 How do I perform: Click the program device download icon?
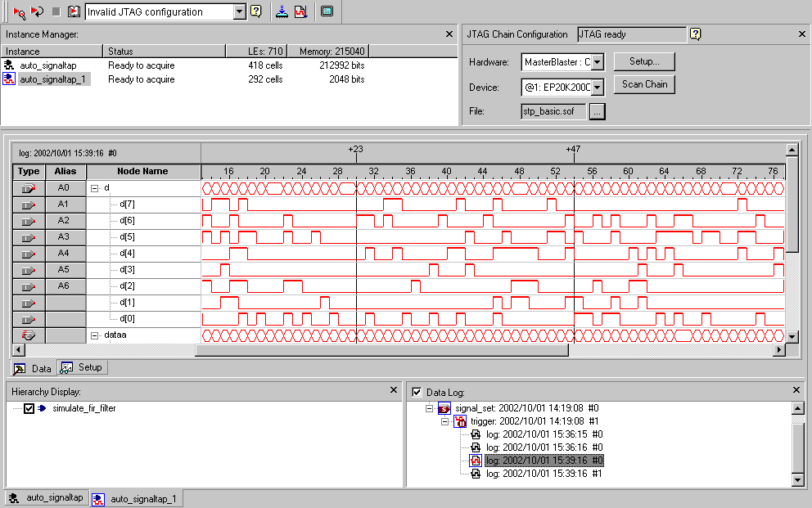pyautogui.click(x=282, y=11)
